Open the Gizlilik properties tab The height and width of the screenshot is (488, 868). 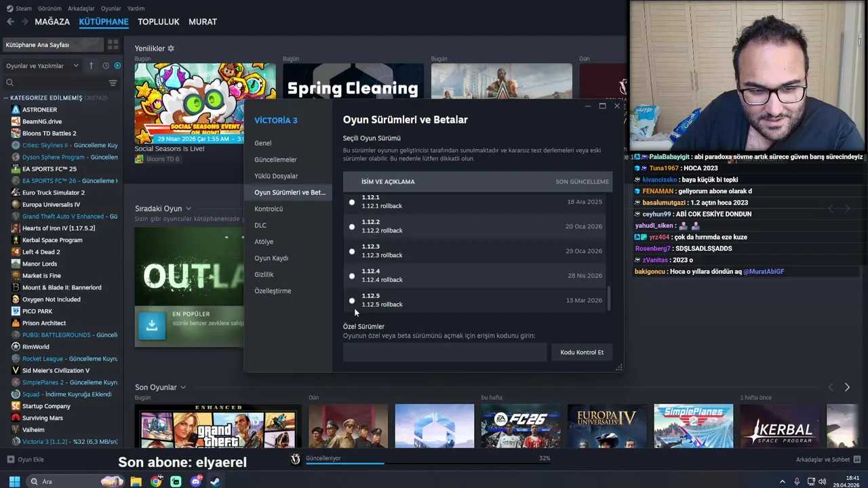[x=264, y=274]
